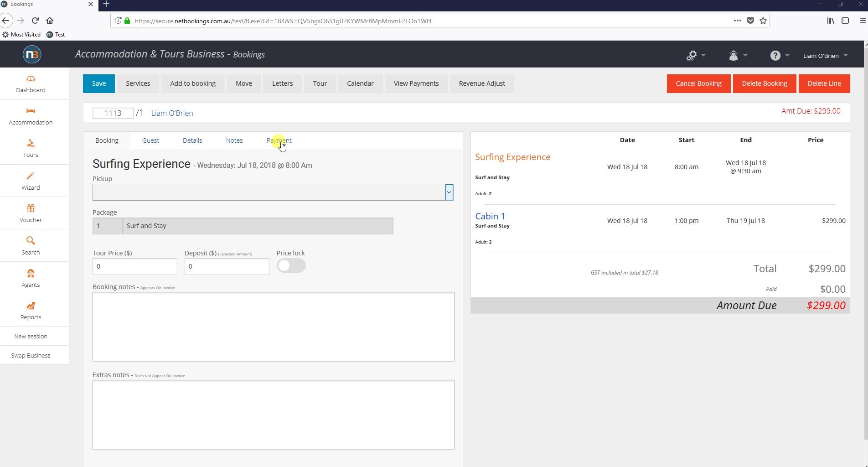
Task: Click the browser back arrow
Action: (x=5, y=21)
